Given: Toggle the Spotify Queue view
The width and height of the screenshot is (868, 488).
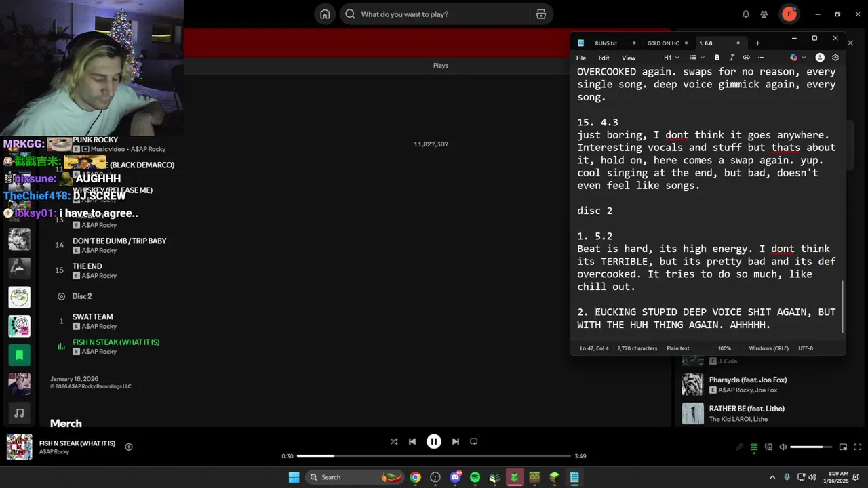Looking at the screenshot, I should tap(754, 447).
